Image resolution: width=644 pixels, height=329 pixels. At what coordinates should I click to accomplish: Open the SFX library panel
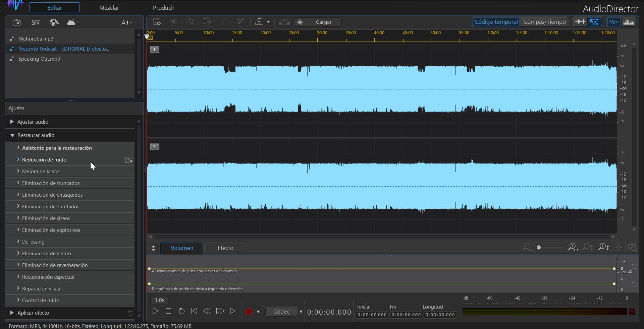coord(35,22)
